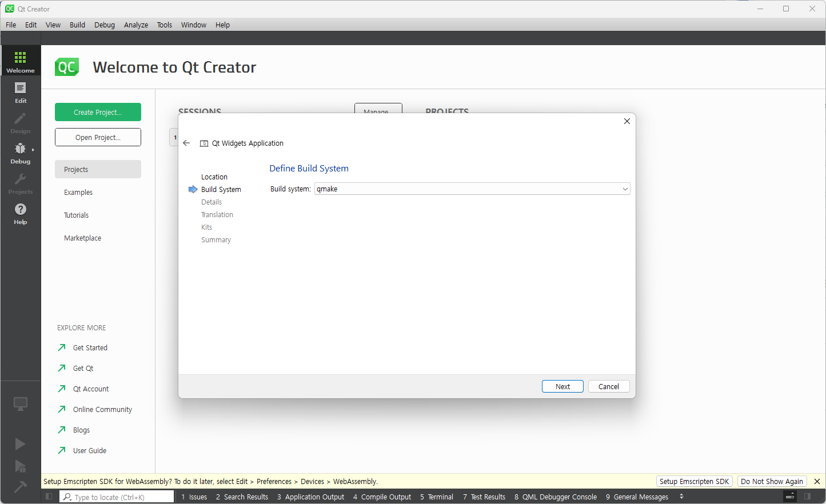826x504 pixels.
Task: Click the Cancel button
Action: point(609,386)
